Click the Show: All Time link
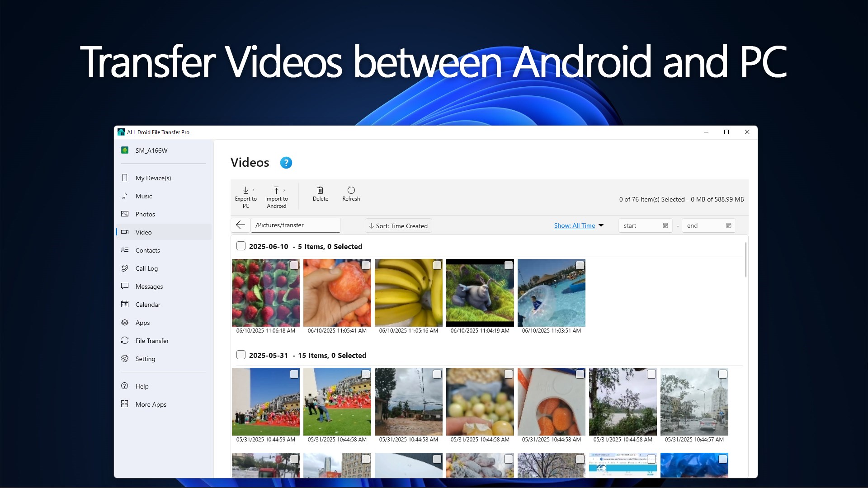Screen dimensions: 868x488 pyautogui.click(x=575, y=225)
